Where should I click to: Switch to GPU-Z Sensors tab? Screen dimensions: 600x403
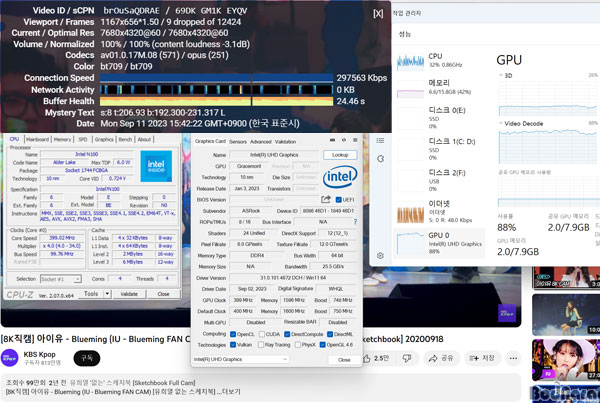tap(238, 142)
